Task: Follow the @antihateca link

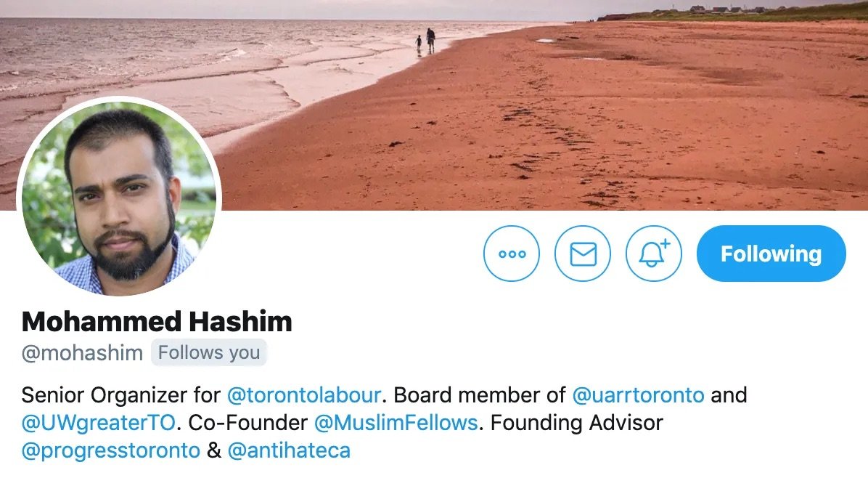Action: pyautogui.click(x=289, y=451)
